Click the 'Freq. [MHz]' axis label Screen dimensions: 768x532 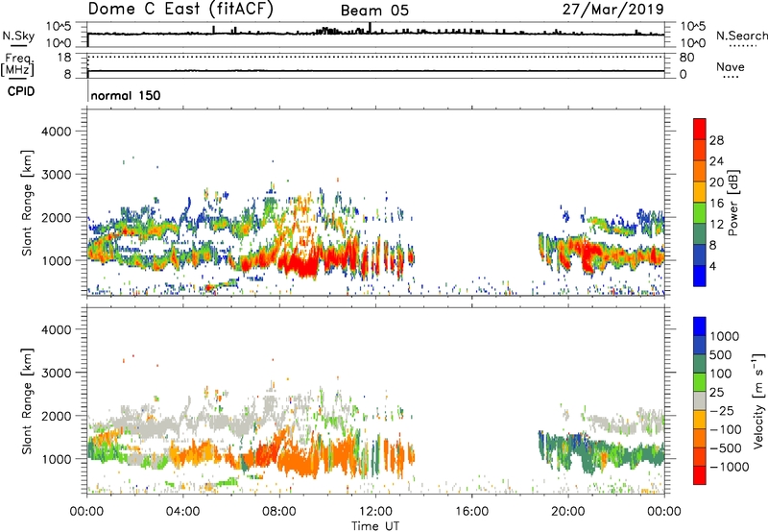click(x=17, y=64)
